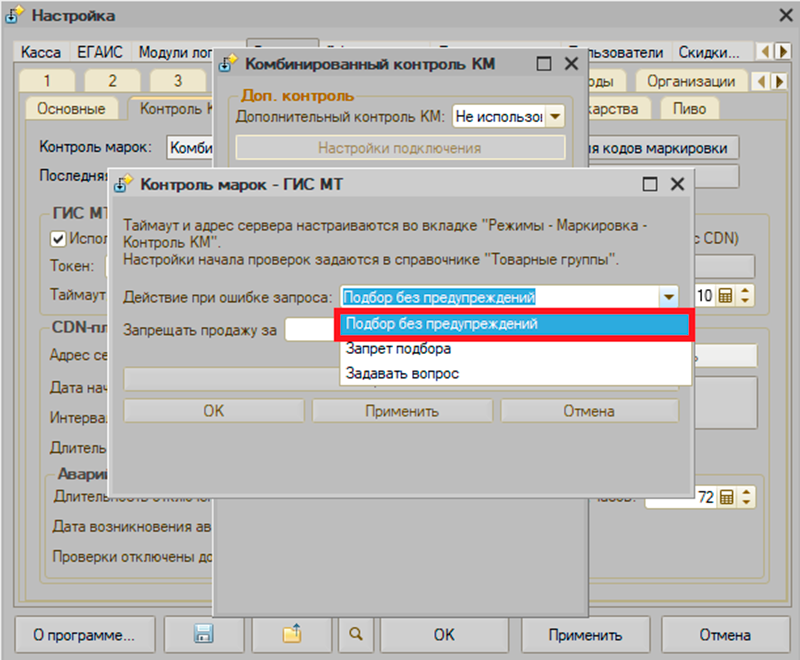
Task: Click the О программе... button
Action: click(x=84, y=634)
